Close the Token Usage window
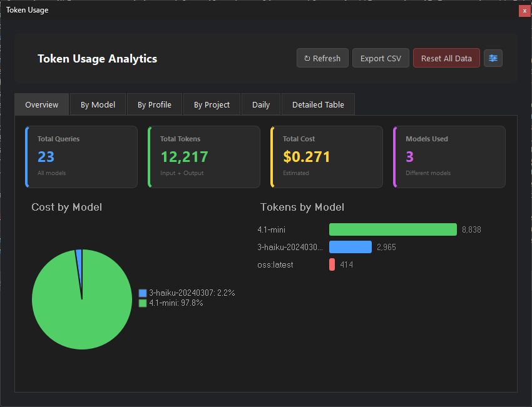 [x=524, y=11]
